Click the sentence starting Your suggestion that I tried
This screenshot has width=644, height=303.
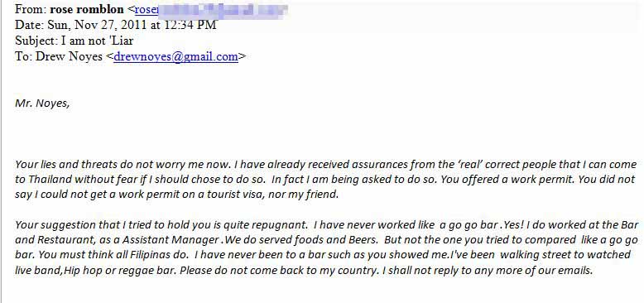pos(161,224)
